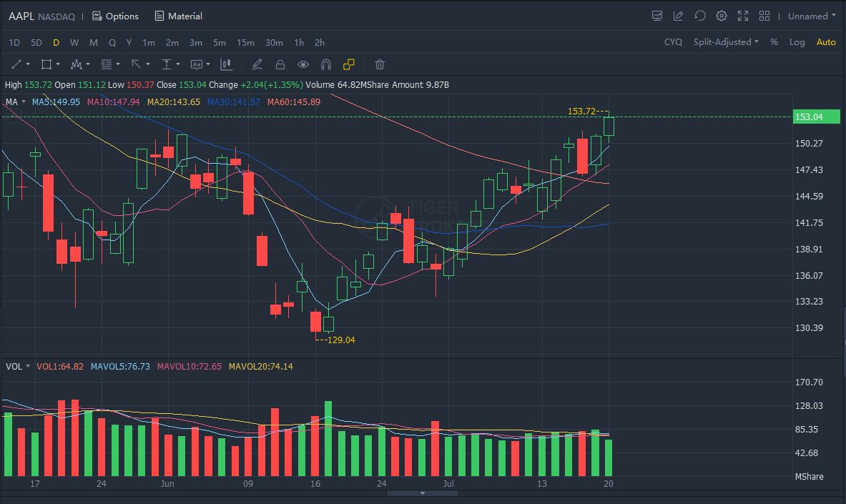The image size is (846, 504).
Task: Select the text annotation tool
Action: coord(197,65)
